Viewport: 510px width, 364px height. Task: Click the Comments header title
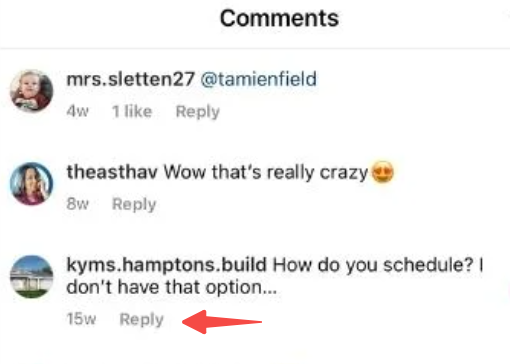(279, 18)
